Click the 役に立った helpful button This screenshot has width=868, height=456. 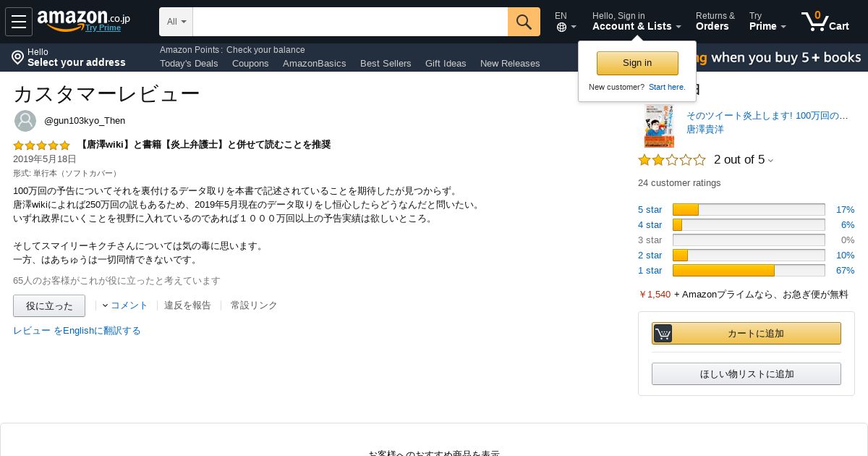tap(49, 305)
